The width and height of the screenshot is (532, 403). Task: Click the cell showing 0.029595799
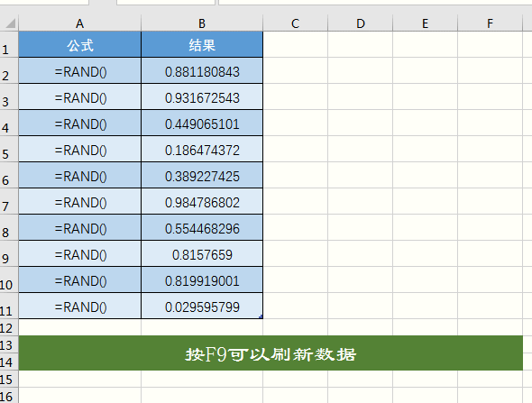202,306
